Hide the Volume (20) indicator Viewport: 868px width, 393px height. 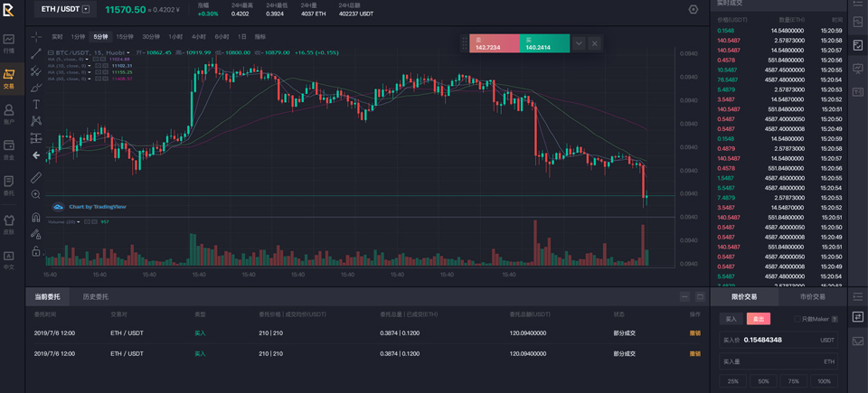pos(87,222)
